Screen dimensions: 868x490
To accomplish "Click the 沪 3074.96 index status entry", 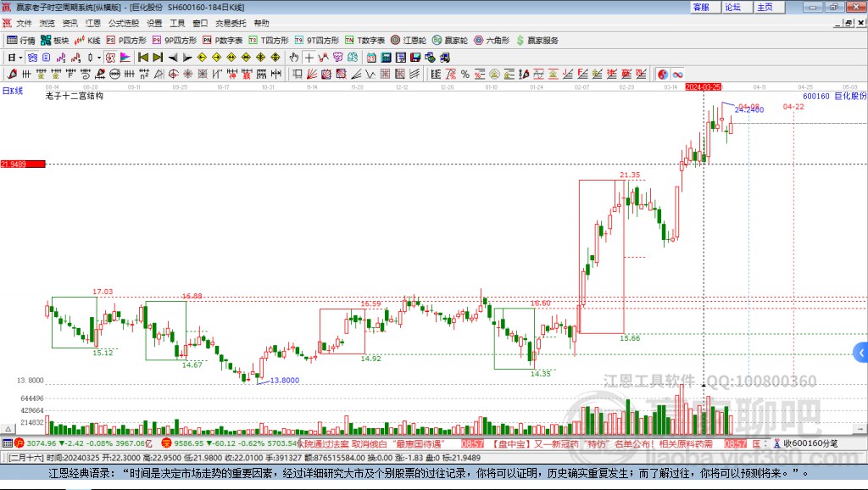I will tap(83, 443).
